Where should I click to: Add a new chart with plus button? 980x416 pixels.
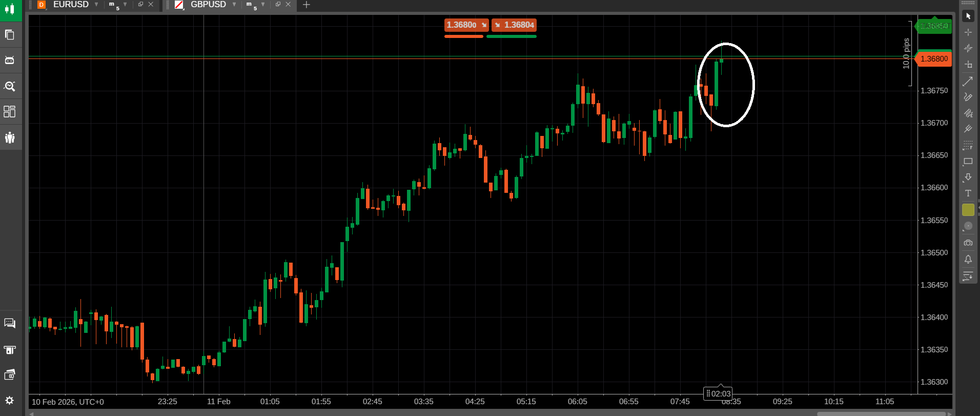pyautogui.click(x=306, y=5)
